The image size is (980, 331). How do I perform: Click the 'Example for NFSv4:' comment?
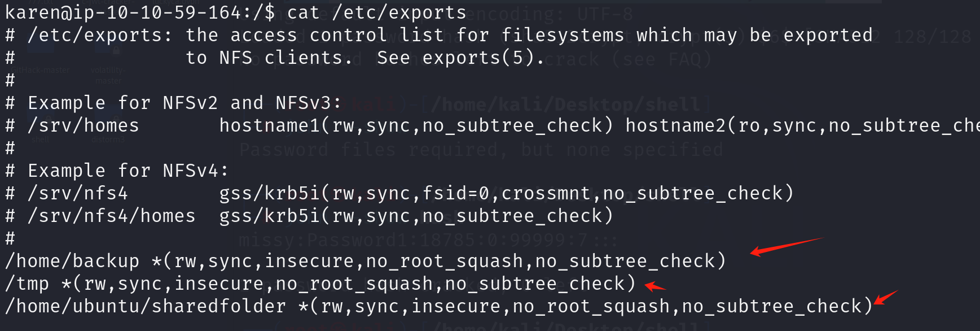pos(128,171)
